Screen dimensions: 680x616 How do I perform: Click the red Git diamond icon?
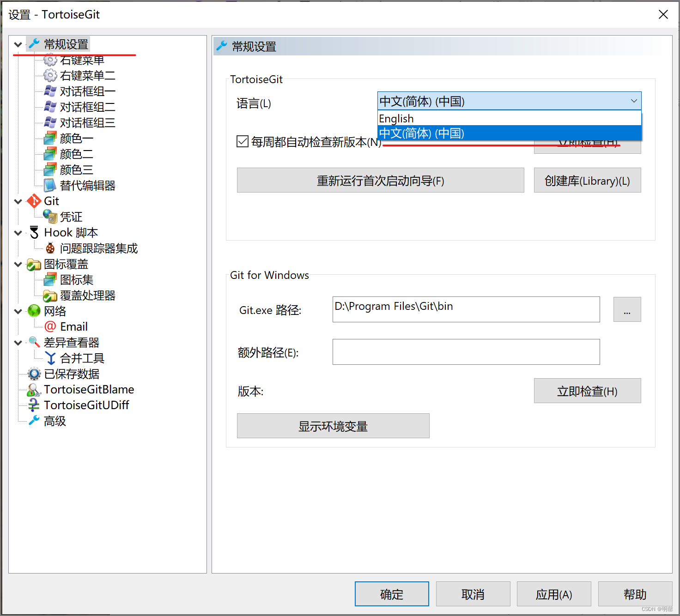pyautogui.click(x=34, y=201)
